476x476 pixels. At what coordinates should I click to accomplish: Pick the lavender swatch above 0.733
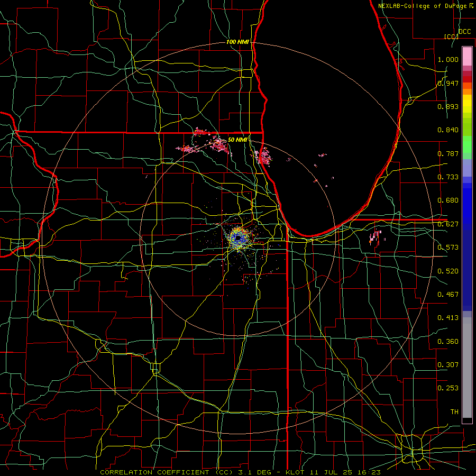click(467, 168)
